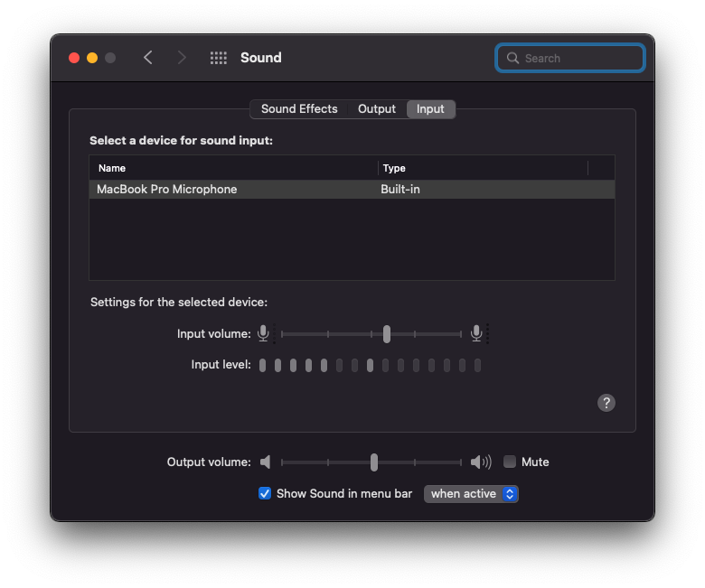Switch to the Output tab
Image resolution: width=705 pixels, height=588 pixels.
pos(377,108)
